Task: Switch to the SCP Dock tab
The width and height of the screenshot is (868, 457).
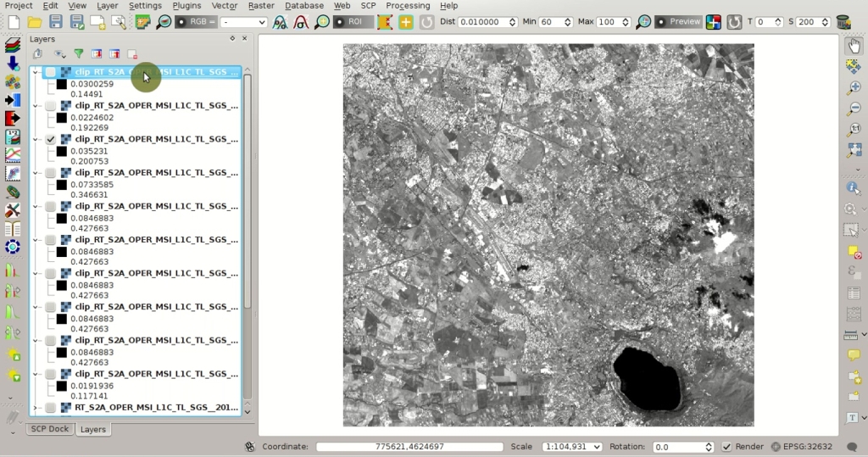Action: pyautogui.click(x=50, y=429)
